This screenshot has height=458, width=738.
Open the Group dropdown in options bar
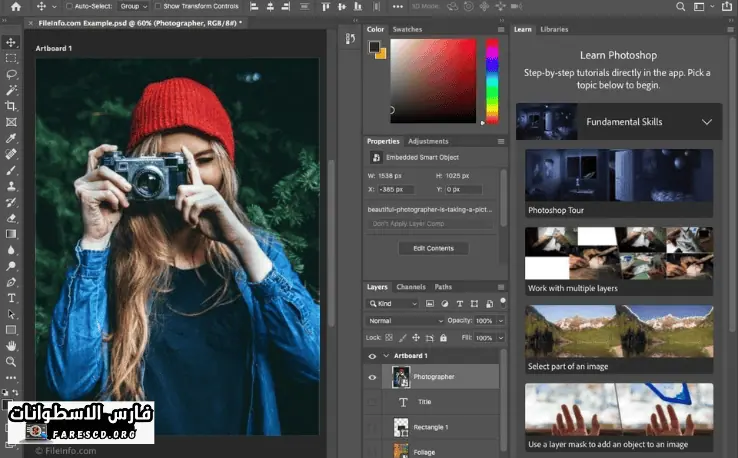pyautogui.click(x=133, y=6)
